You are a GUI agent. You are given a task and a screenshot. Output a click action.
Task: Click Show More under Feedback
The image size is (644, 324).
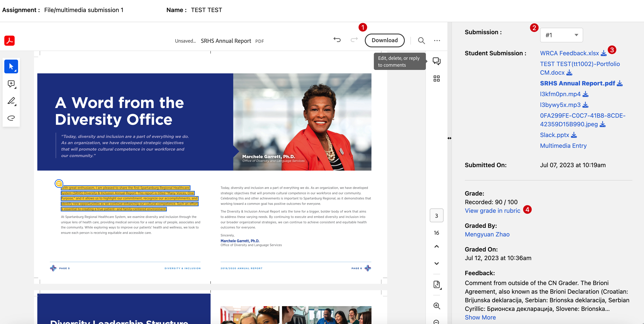point(480,317)
